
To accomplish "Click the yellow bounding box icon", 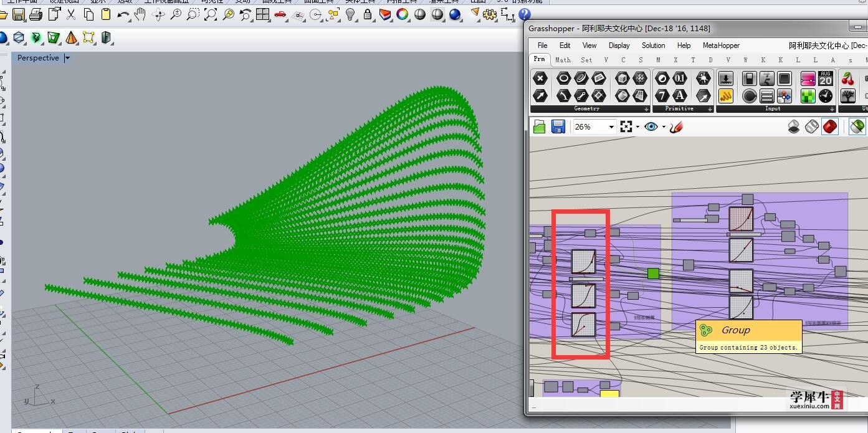I will click(88, 38).
